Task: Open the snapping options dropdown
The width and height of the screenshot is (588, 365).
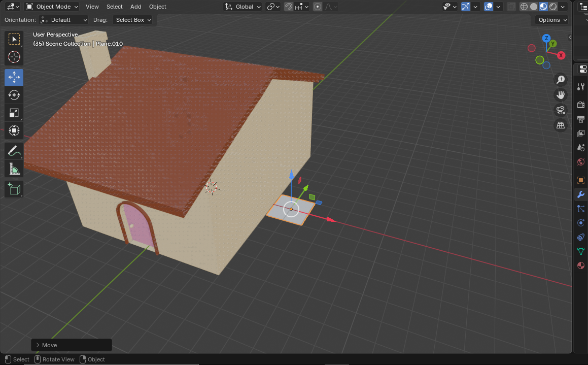Action: tap(302, 7)
